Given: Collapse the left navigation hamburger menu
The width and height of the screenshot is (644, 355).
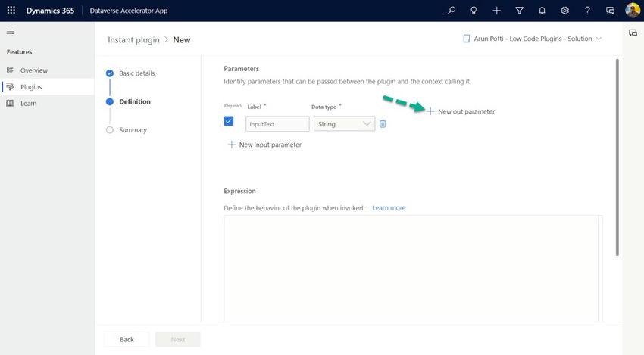Looking at the screenshot, I should [x=11, y=32].
